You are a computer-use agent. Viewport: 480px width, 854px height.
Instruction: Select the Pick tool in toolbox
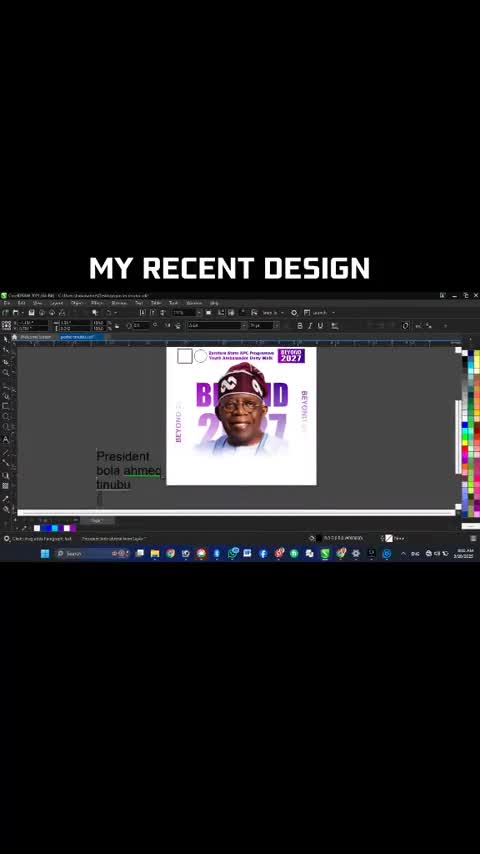click(x=6, y=339)
